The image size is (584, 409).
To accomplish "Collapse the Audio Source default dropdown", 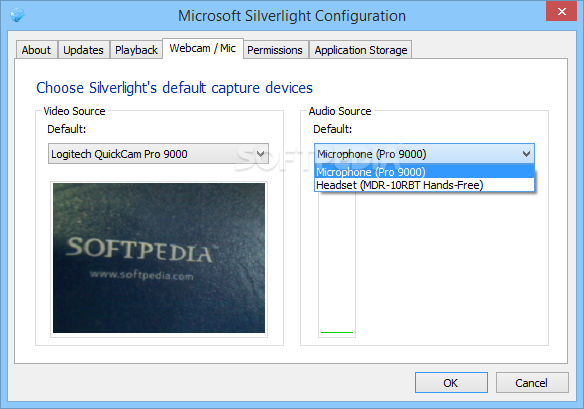I will pos(424,153).
